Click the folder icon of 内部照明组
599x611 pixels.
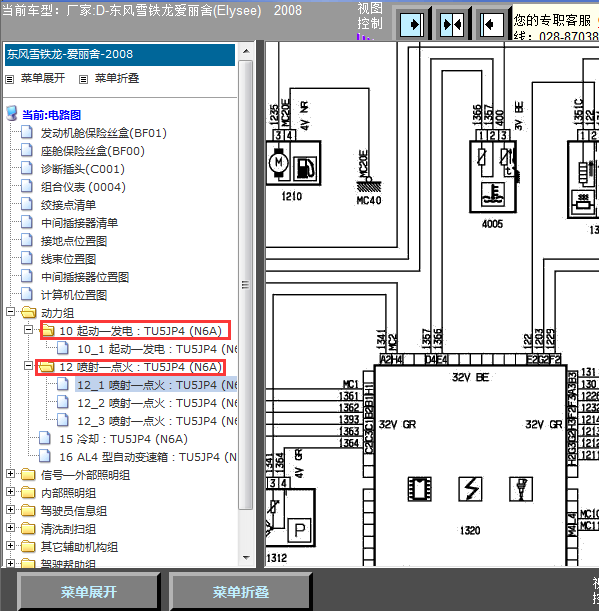pos(28,493)
